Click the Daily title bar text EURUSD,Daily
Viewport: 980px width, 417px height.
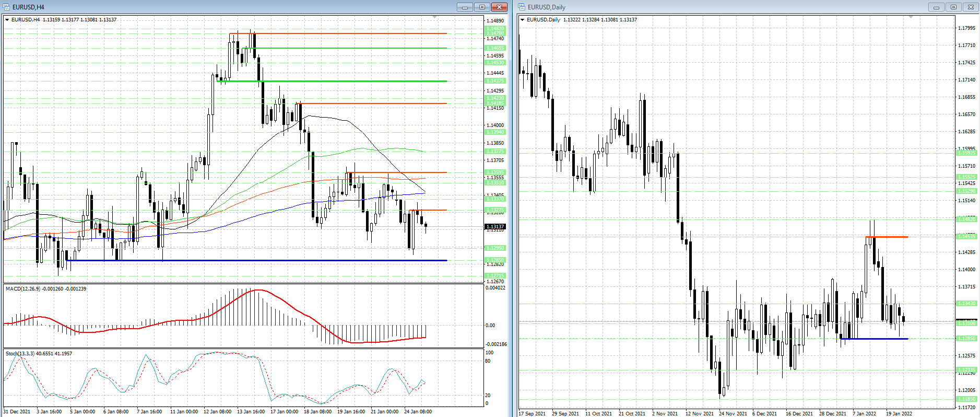547,7
